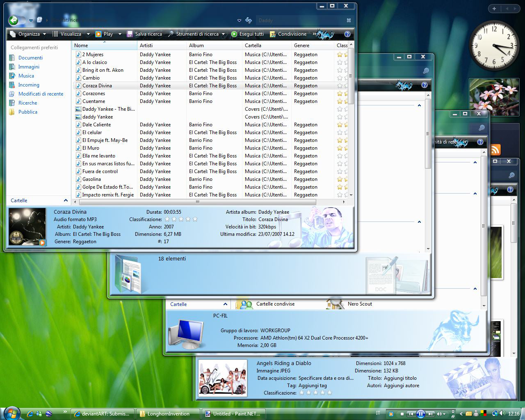Image resolution: width=525 pixels, height=420 pixels.
Task: Select the Fuera de control track
Action: [x=100, y=171]
